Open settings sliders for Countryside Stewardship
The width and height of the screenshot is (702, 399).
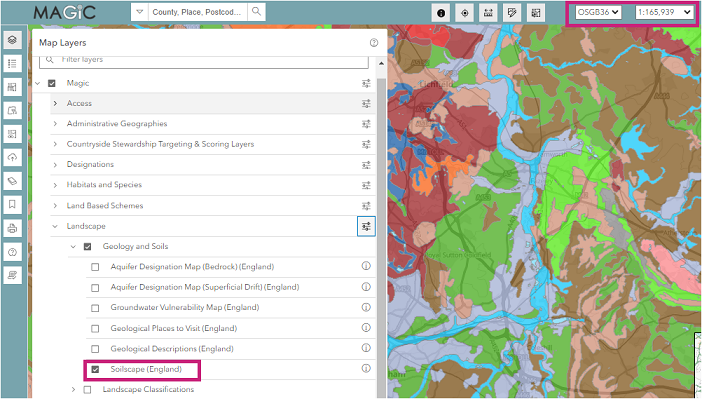pyautogui.click(x=366, y=144)
